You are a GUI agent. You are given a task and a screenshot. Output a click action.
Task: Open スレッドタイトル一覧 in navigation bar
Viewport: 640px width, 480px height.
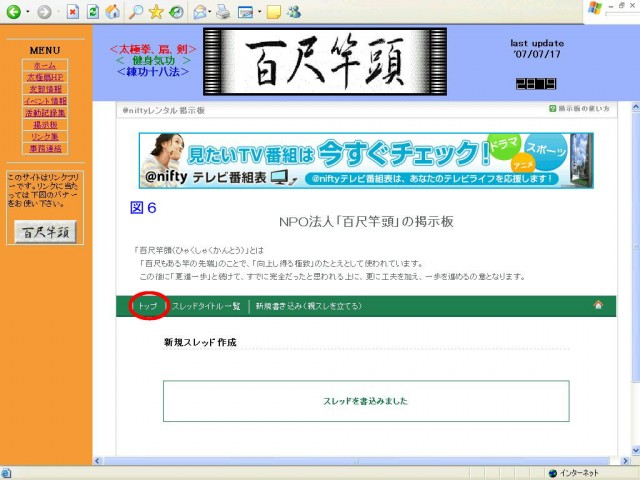pyautogui.click(x=206, y=306)
